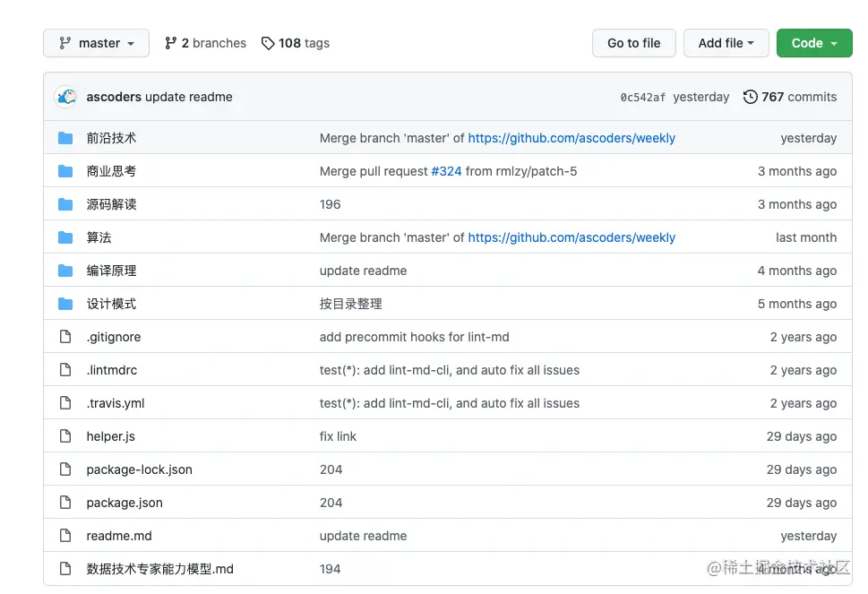
Task: Open the 源码解读 folder
Action: pyautogui.click(x=111, y=204)
